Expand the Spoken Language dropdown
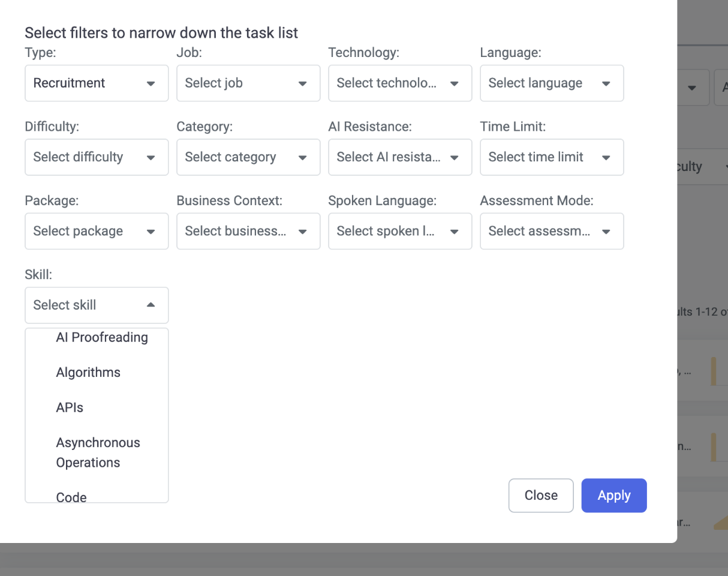This screenshot has height=576, width=728. (x=399, y=231)
